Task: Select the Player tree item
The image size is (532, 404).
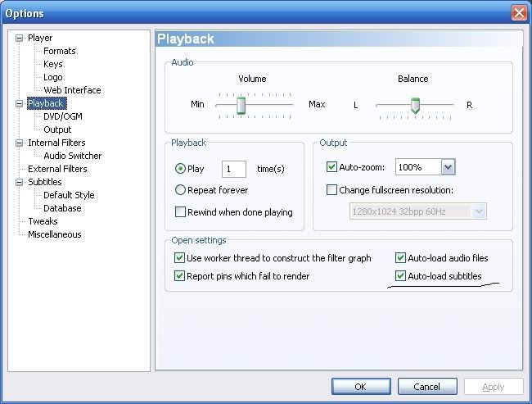Action: tap(40, 38)
